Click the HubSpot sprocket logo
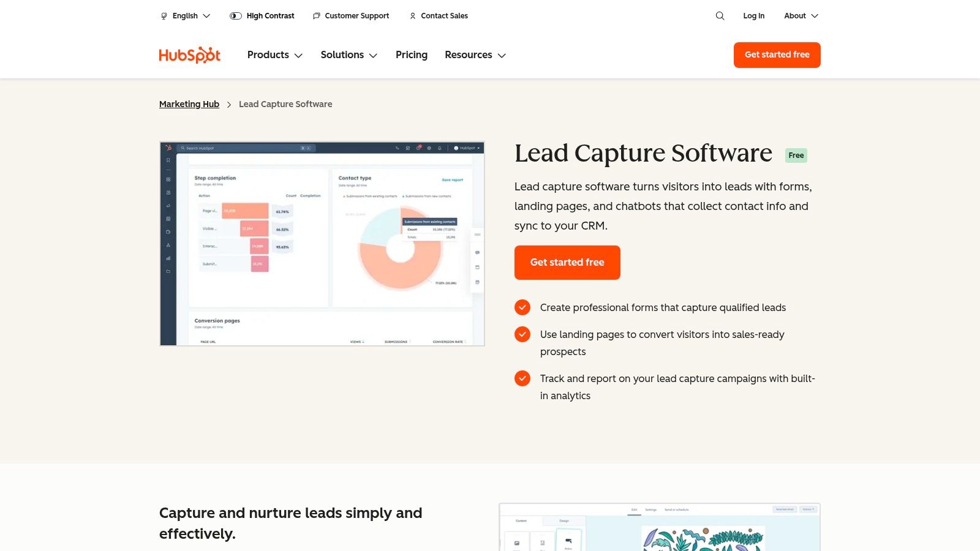 coord(189,54)
